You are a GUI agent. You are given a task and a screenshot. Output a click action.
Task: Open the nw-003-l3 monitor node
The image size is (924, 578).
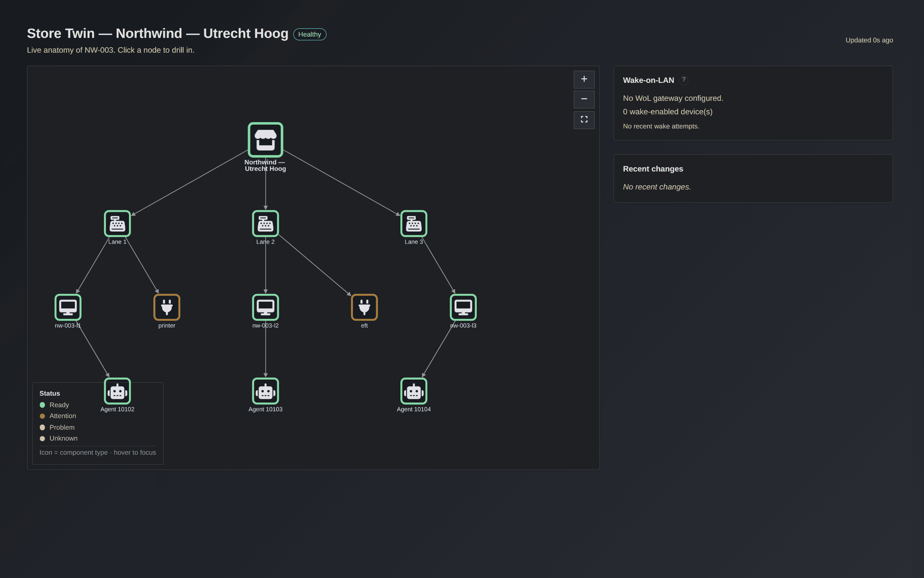[463, 307]
